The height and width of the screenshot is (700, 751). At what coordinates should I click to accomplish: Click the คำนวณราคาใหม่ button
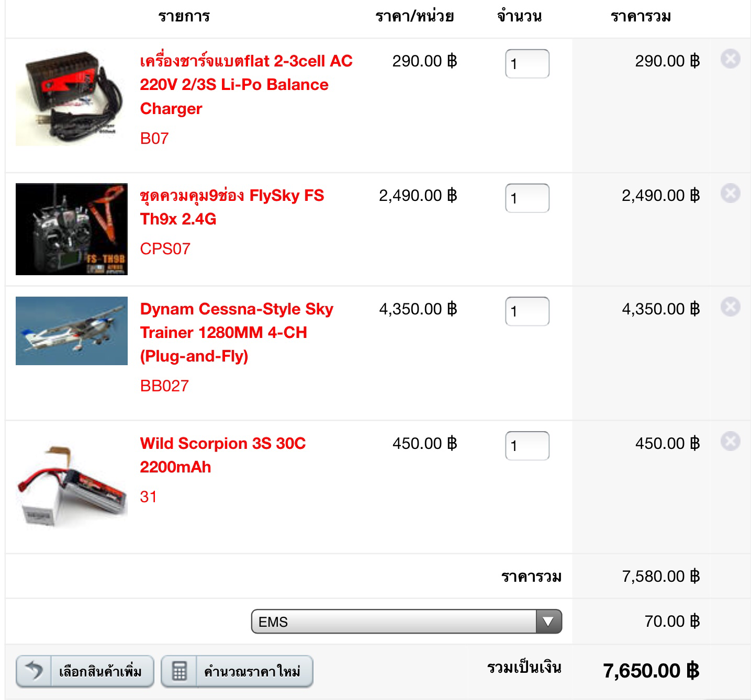click(237, 671)
